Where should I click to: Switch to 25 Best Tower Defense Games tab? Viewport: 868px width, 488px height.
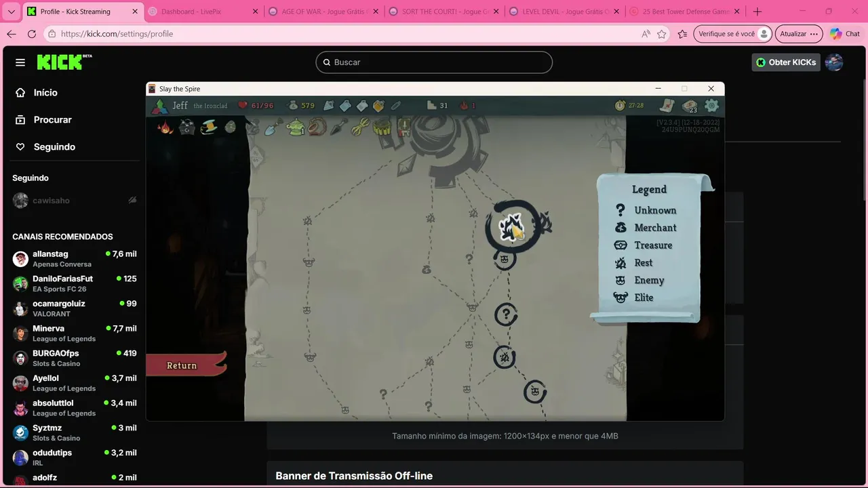pyautogui.click(x=686, y=12)
